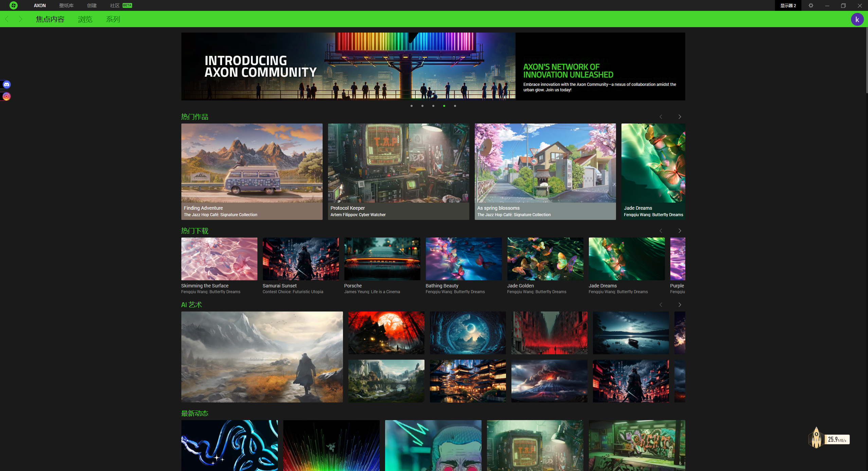Viewport: 868px width, 471px height.
Task: Open the 创建 top menu item
Action: click(92, 5)
